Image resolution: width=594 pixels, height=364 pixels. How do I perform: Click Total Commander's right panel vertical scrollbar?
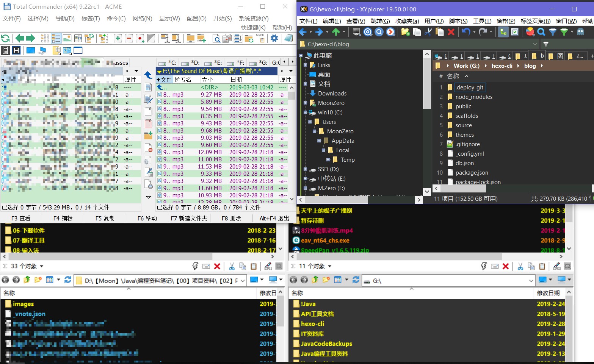[292, 144]
